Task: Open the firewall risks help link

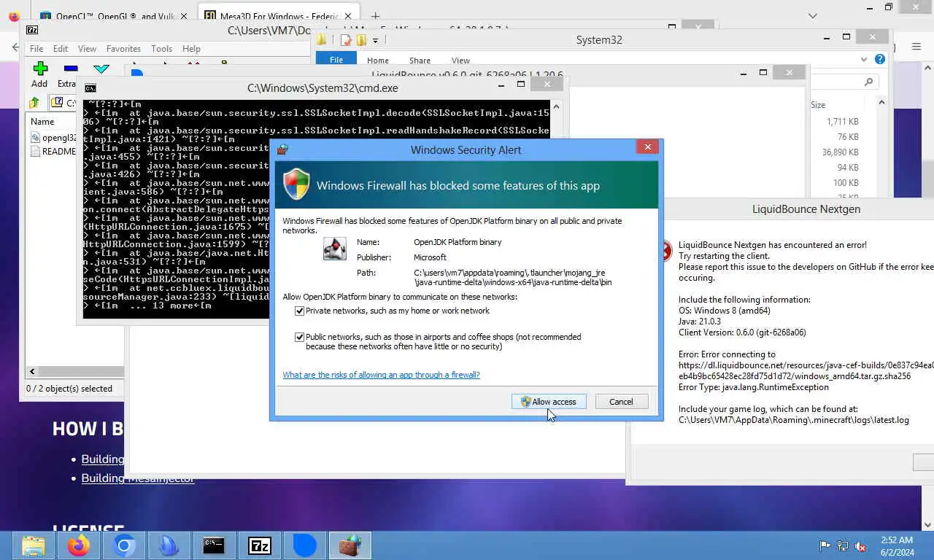Action: point(381,375)
